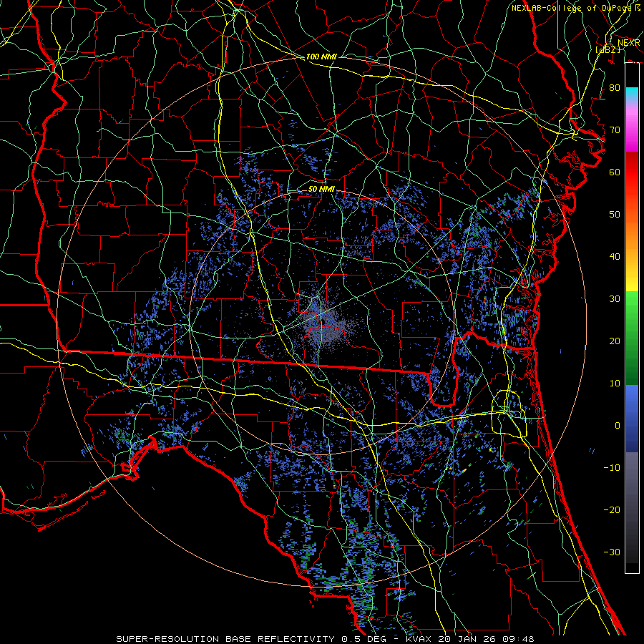
Task: Click the 30 dBZ value on the scale
Action: pos(615,298)
